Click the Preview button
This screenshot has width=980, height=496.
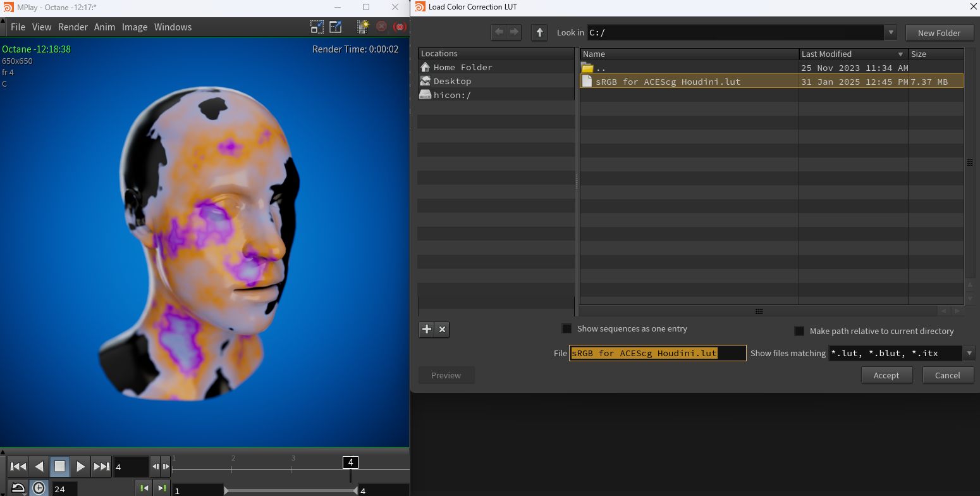coord(446,375)
